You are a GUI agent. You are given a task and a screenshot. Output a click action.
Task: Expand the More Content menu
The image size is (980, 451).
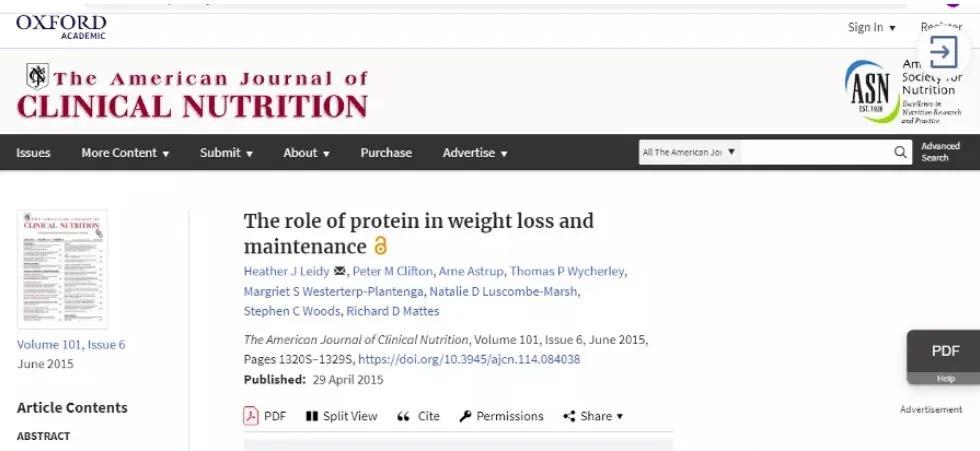tap(125, 153)
